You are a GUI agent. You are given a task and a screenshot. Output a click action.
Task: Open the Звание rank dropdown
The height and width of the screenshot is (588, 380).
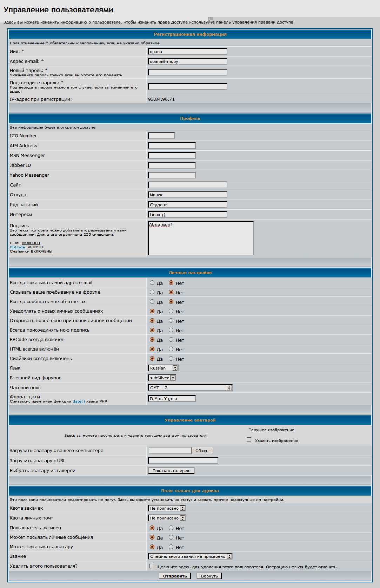click(190, 556)
